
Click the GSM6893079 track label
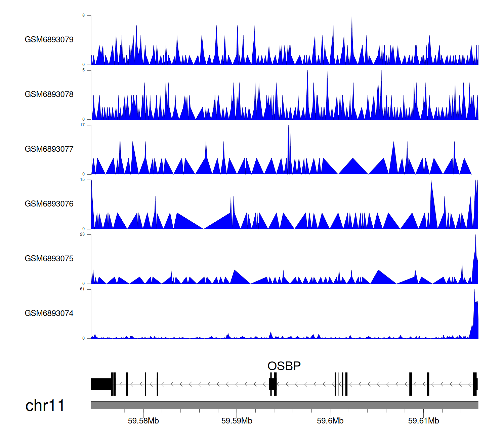point(49,40)
